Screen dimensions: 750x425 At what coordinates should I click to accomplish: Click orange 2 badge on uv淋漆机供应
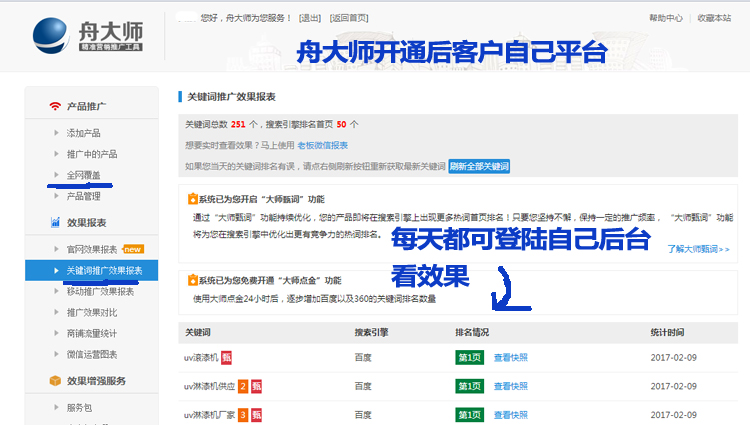(x=243, y=386)
